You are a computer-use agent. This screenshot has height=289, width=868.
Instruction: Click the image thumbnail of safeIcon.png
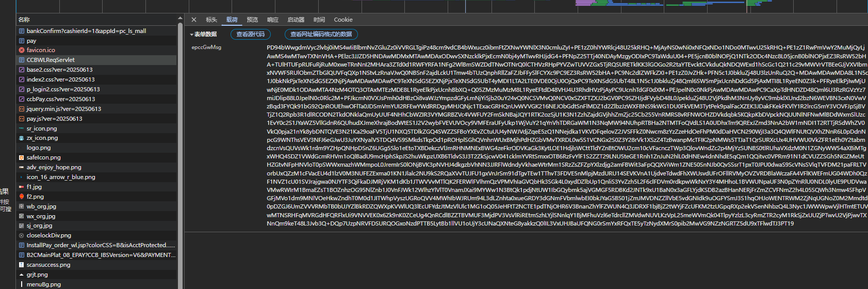coord(22,157)
